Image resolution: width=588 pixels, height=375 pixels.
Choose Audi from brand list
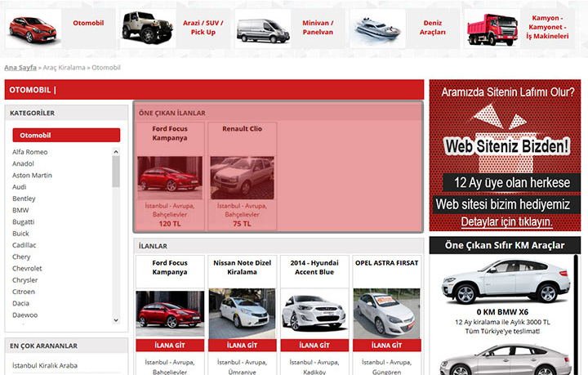click(19, 187)
